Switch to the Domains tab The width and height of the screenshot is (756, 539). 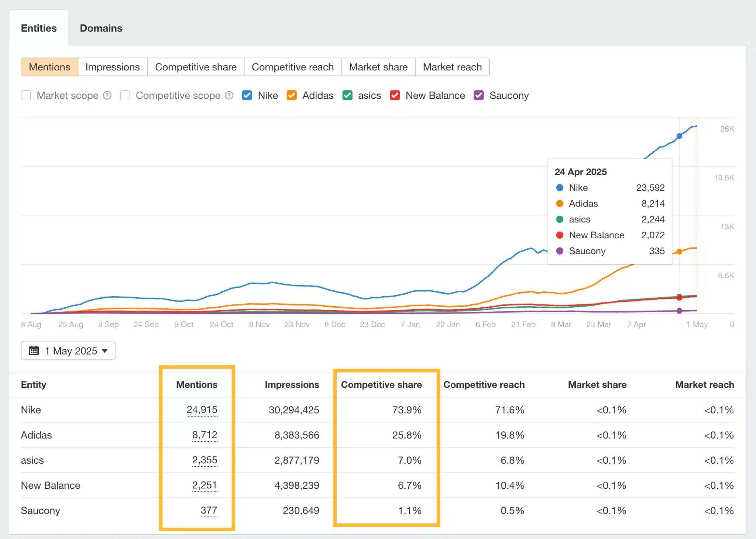pos(101,28)
